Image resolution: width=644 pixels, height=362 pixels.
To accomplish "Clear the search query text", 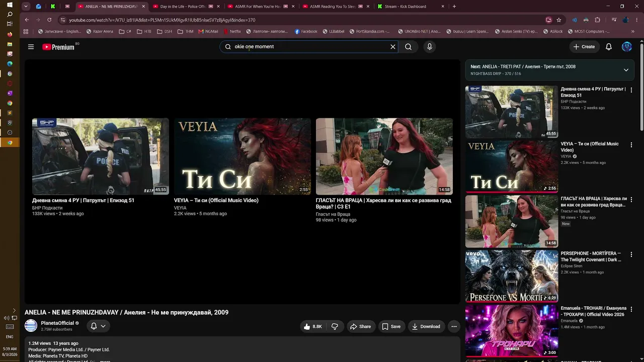I will (x=393, y=47).
